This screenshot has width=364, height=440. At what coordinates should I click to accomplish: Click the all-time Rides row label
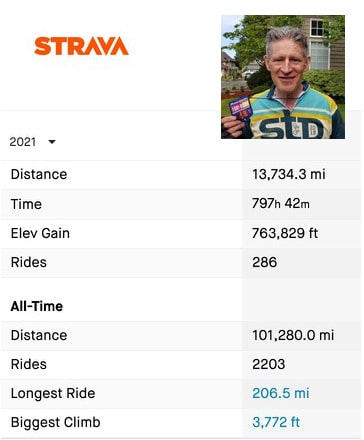coord(29,364)
